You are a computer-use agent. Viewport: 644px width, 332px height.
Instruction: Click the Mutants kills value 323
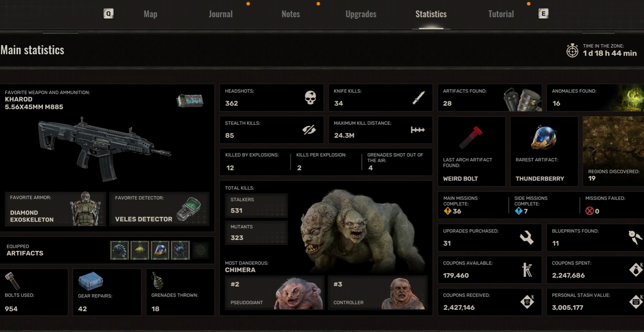[237, 238]
